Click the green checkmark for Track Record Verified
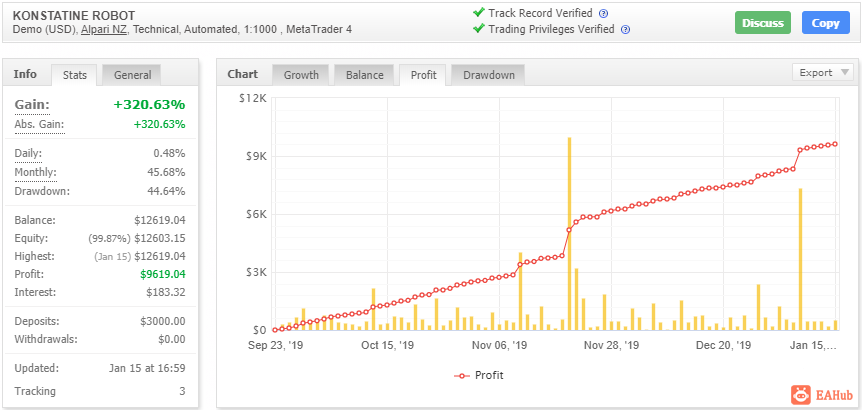 tap(478, 13)
